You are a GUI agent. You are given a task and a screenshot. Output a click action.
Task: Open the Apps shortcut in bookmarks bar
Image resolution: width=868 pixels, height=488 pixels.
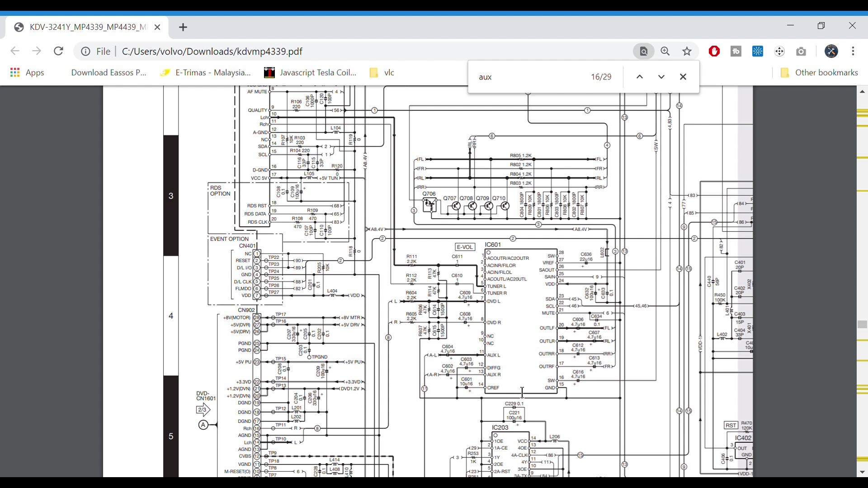point(27,72)
